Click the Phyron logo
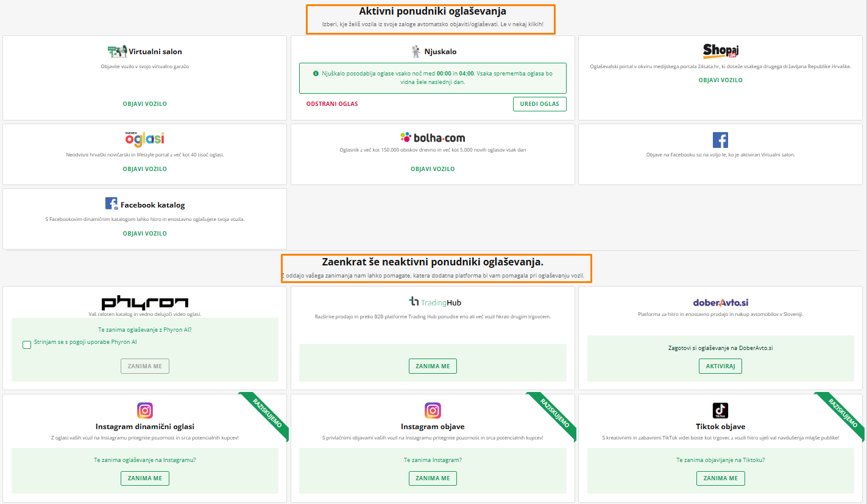Screen dimensions: 867x504 [144, 303]
